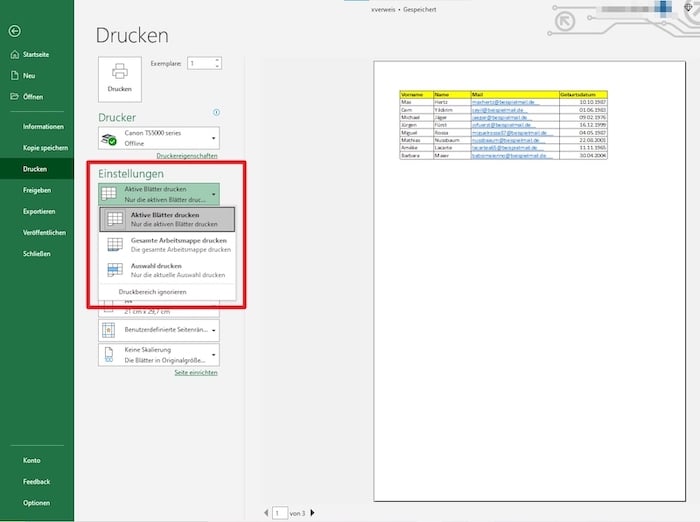Open Optionen in the sidebar
Image resolution: width=700 pixels, height=522 pixels.
pos(37,503)
